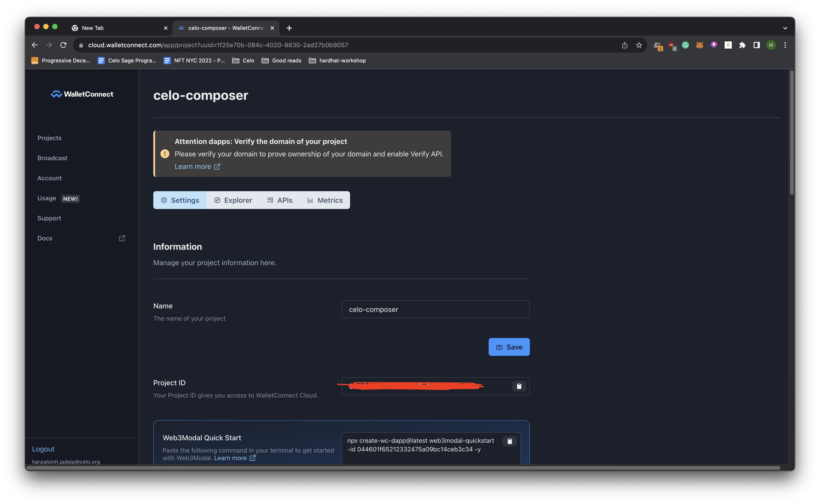Select Broadcast in the sidebar

pyautogui.click(x=52, y=158)
